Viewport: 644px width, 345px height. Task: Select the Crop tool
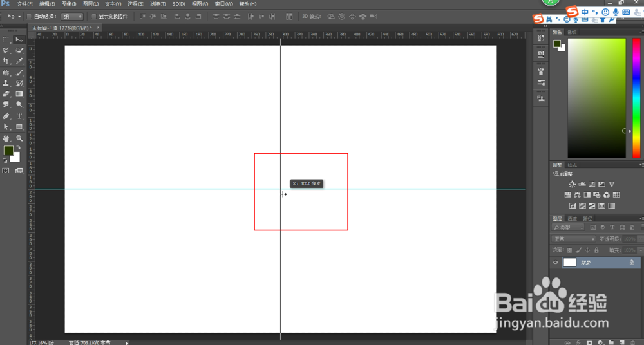coord(6,61)
